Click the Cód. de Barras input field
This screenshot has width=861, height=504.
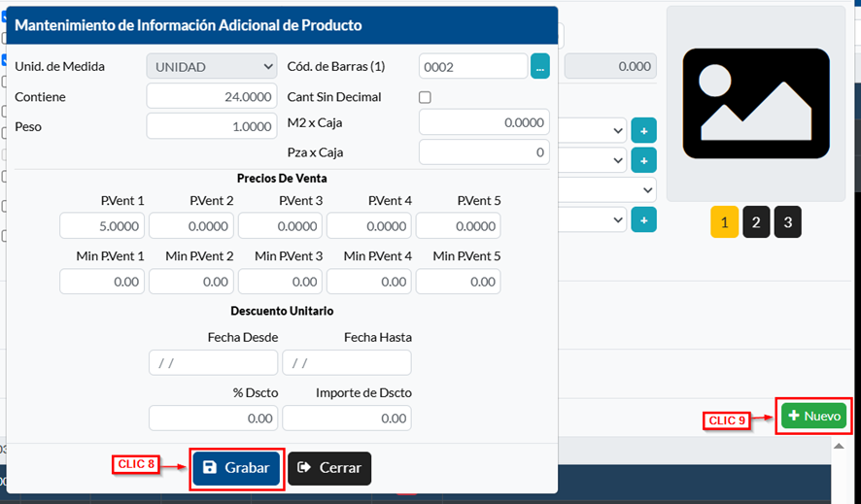coord(472,66)
